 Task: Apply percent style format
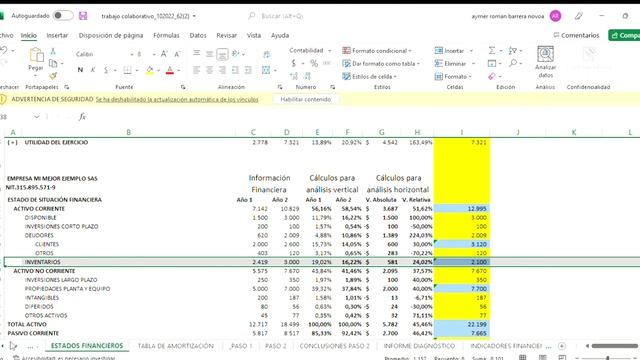[x=314, y=63]
